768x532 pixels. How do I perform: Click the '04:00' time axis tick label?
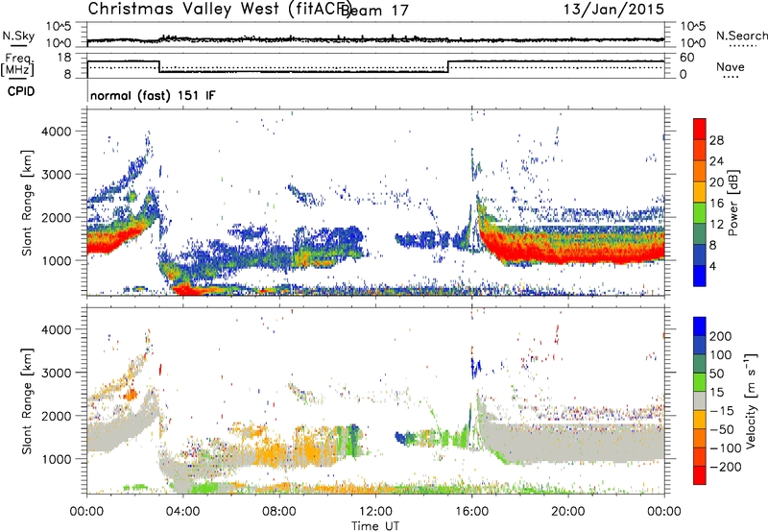tap(183, 512)
